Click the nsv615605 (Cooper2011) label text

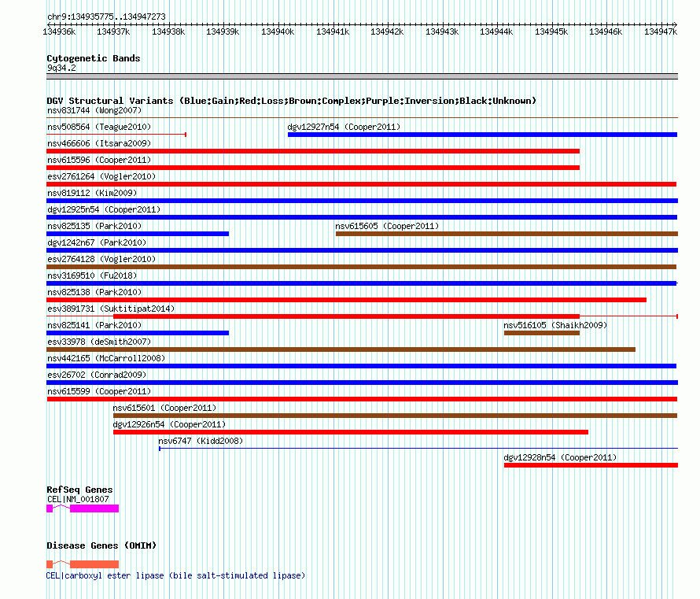[387, 226]
